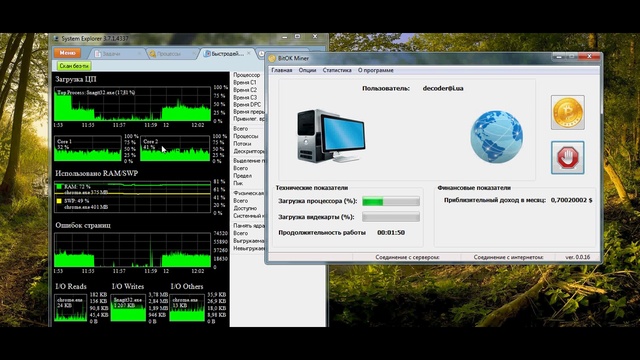The height and width of the screenshot is (360, 640).
Task: Click the user email decoder@i.ua
Action: (443, 88)
